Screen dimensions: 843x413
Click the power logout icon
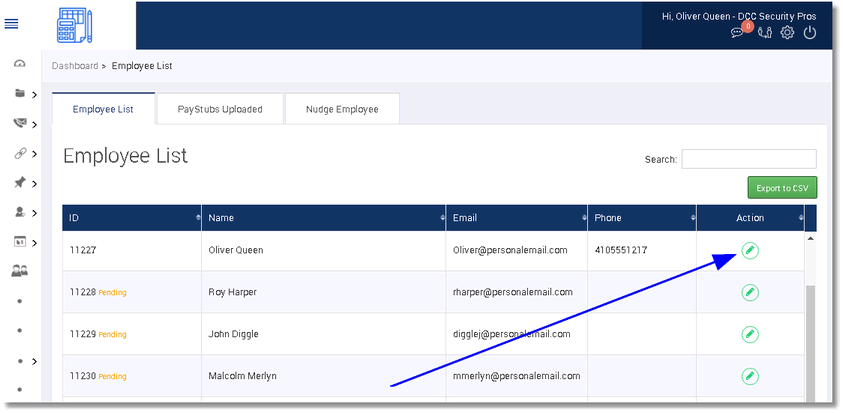click(x=810, y=33)
